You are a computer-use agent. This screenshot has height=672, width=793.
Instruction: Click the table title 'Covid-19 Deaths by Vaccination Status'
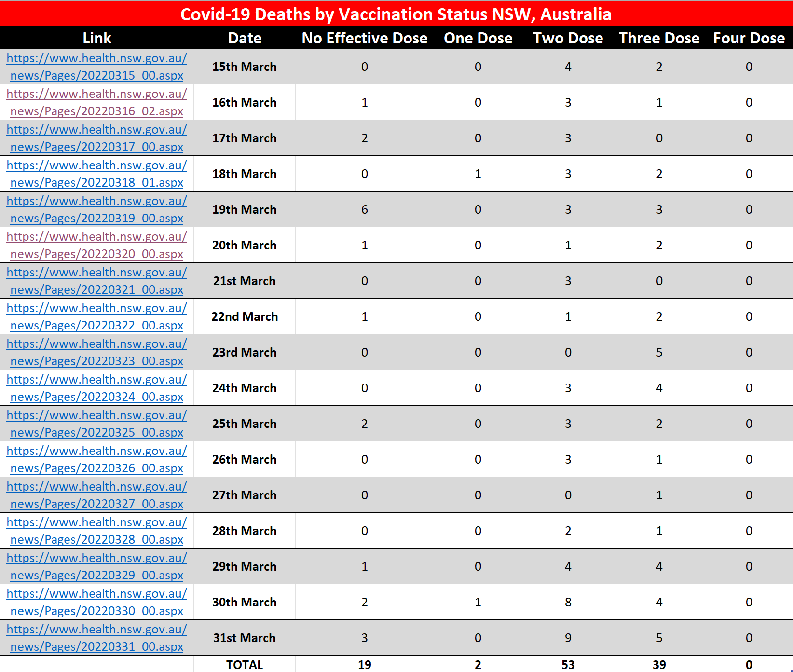(x=334, y=14)
